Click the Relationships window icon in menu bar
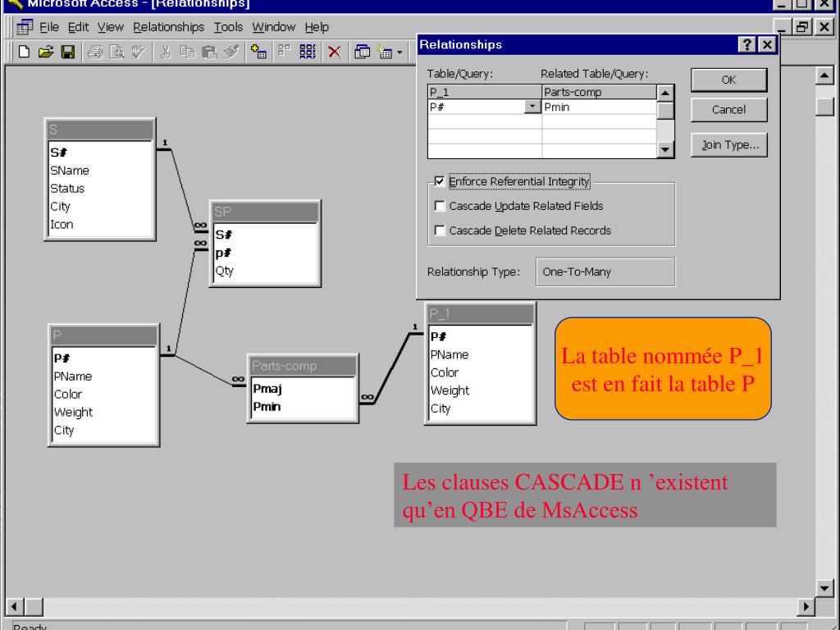 pyautogui.click(x=25, y=27)
